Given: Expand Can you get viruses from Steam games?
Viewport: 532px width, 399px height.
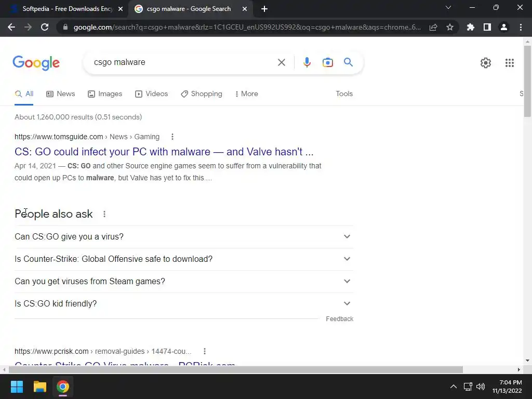Looking at the screenshot, I should 184,281.
